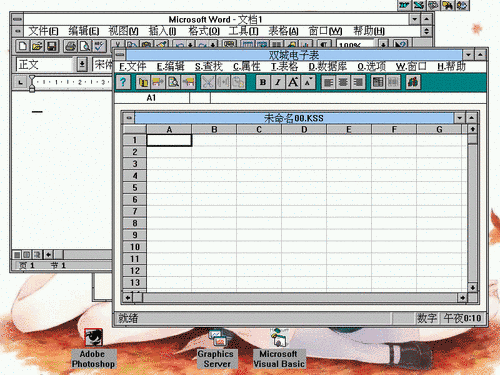Toggle bold formatting in spreadsheet toolbar
Image resolution: width=500 pixels, height=375 pixels.
(263, 82)
